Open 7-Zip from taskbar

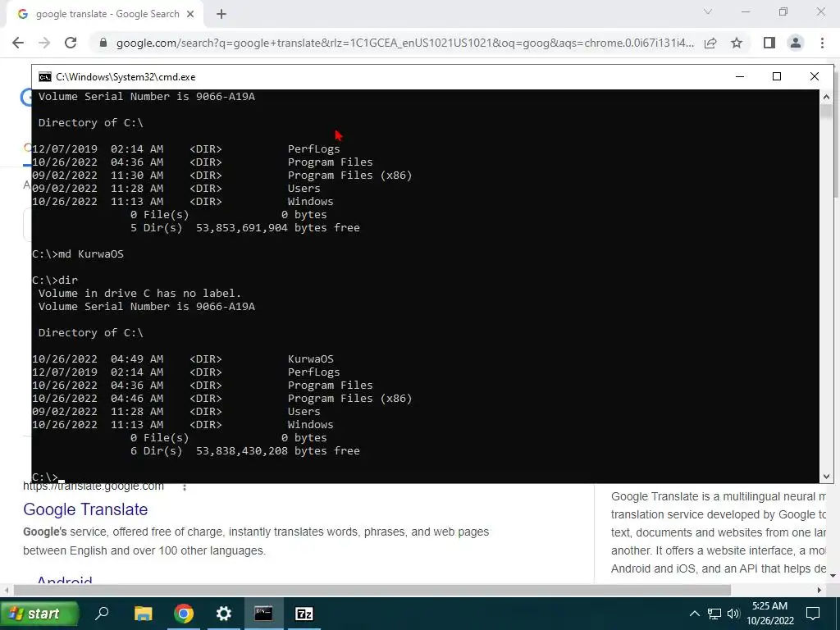[304, 614]
